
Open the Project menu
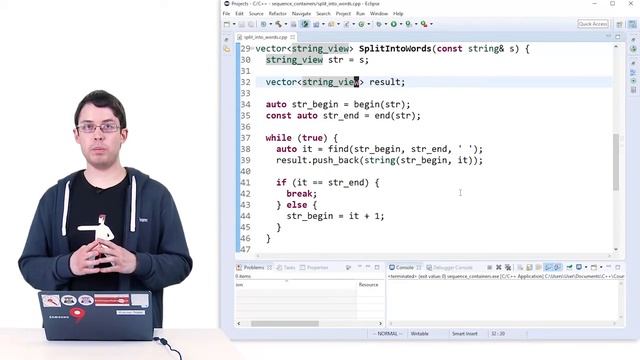point(343,13)
